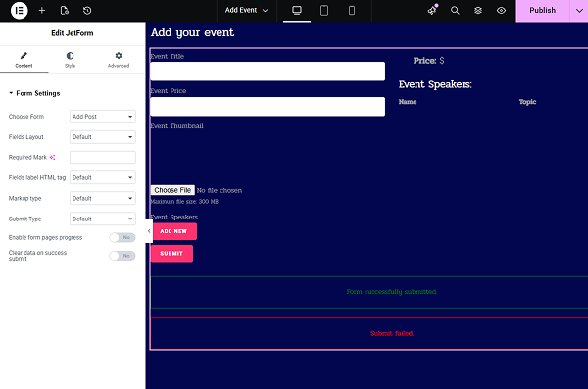Open the Structure layers icon

click(478, 10)
